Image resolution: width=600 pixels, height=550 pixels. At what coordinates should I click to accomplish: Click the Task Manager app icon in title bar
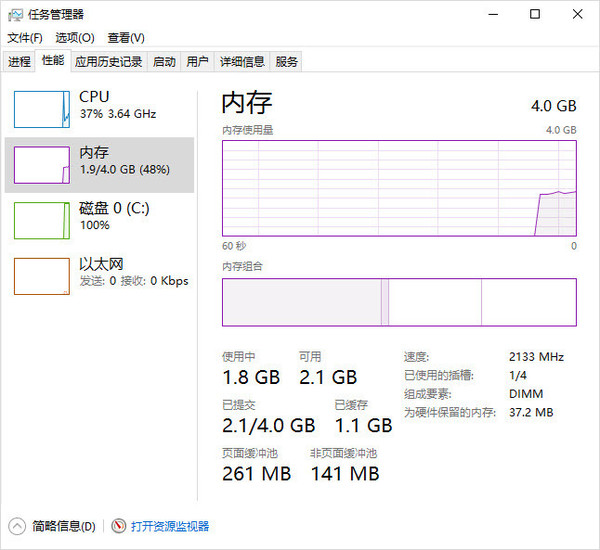click(16, 15)
